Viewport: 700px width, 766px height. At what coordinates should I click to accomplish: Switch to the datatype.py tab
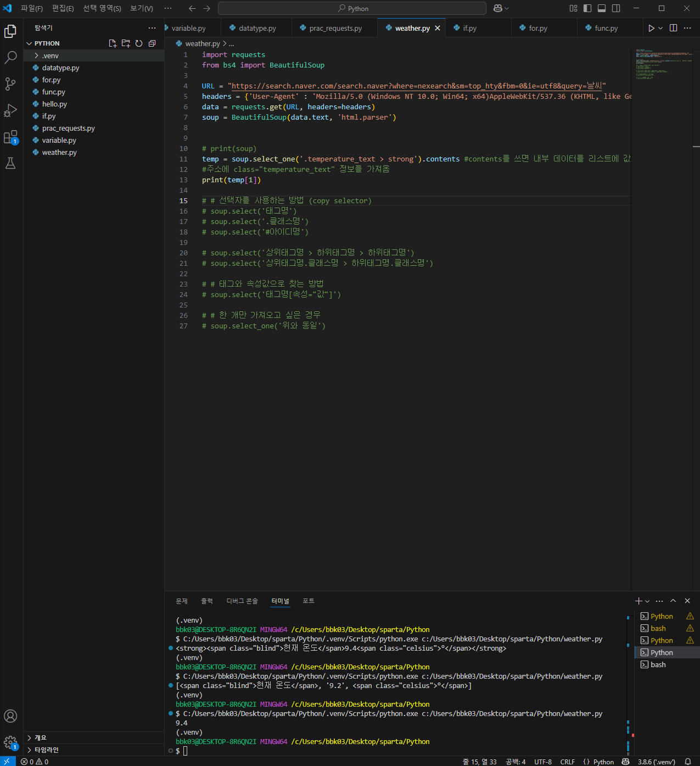256,28
